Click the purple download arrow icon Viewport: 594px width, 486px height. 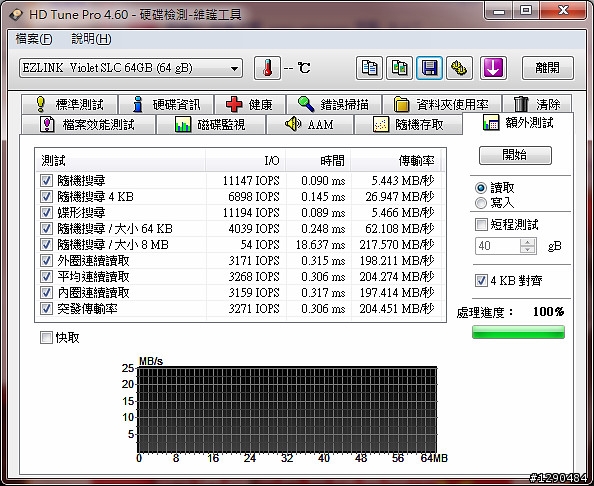point(493,68)
